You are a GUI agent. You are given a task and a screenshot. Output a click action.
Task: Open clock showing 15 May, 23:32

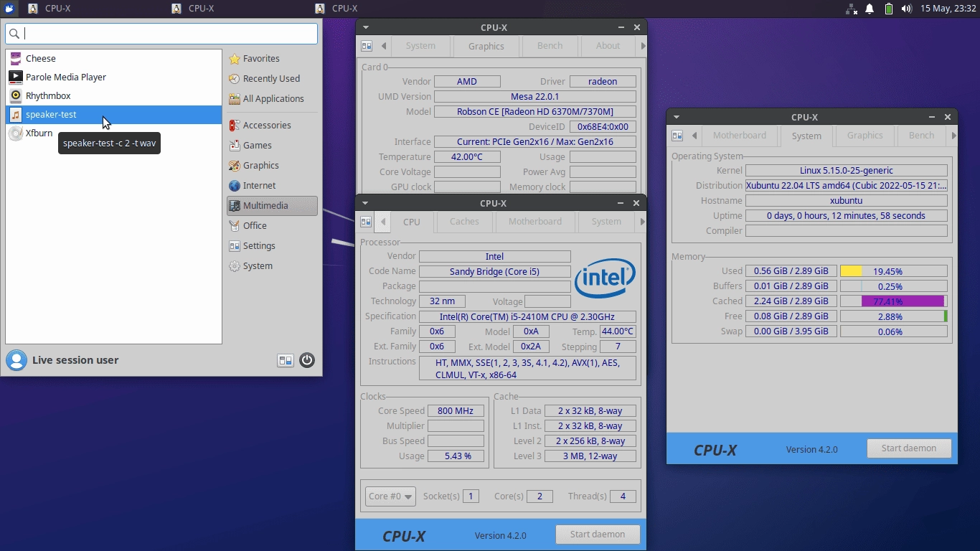pyautogui.click(x=948, y=9)
